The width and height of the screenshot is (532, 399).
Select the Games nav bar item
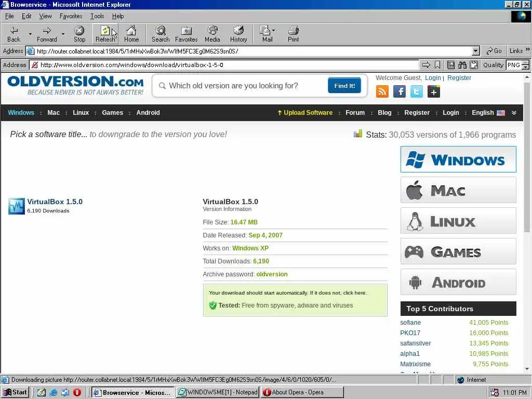112,113
